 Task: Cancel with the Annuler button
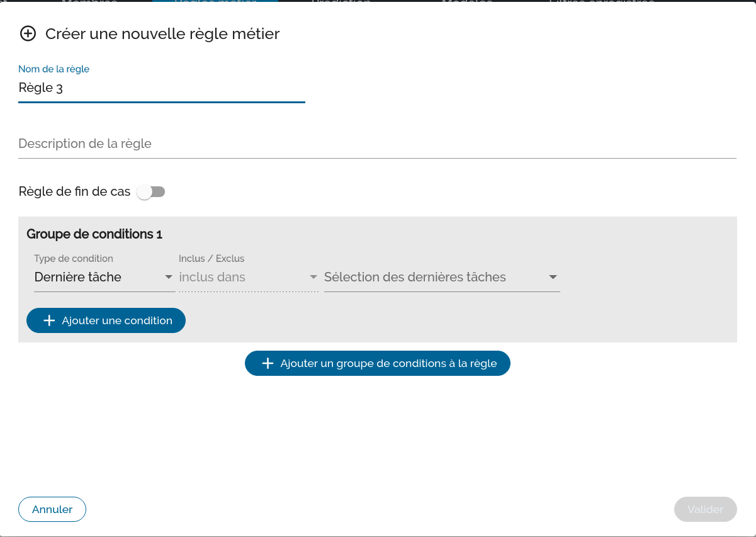click(52, 509)
